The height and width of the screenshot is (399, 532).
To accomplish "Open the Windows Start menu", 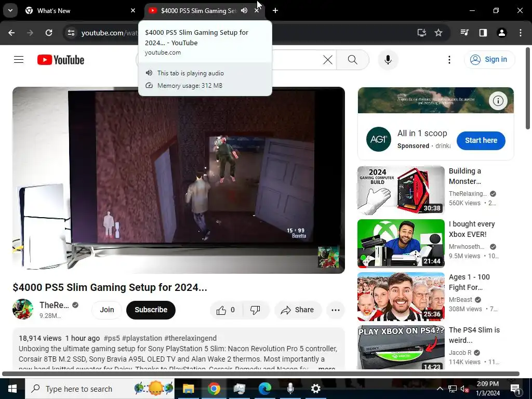I will 12,389.
